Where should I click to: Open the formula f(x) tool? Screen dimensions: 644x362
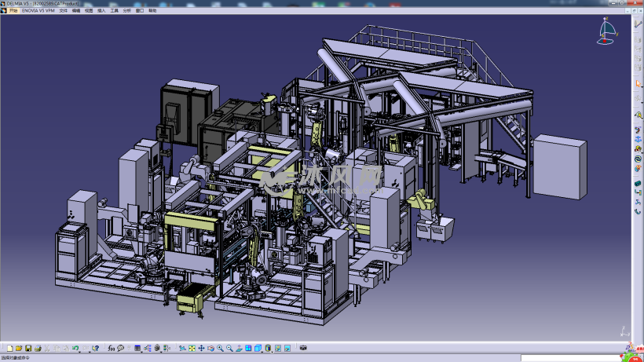[112, 347]
